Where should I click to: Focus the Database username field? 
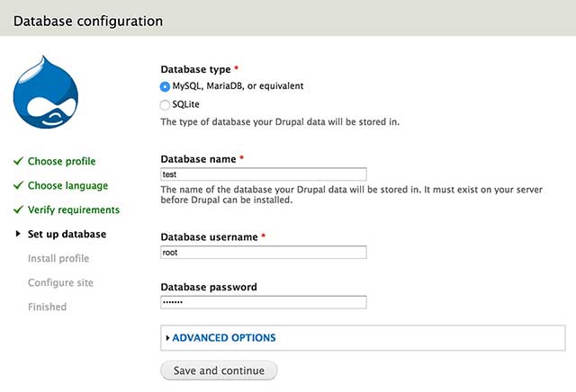[x=263, y=253]
